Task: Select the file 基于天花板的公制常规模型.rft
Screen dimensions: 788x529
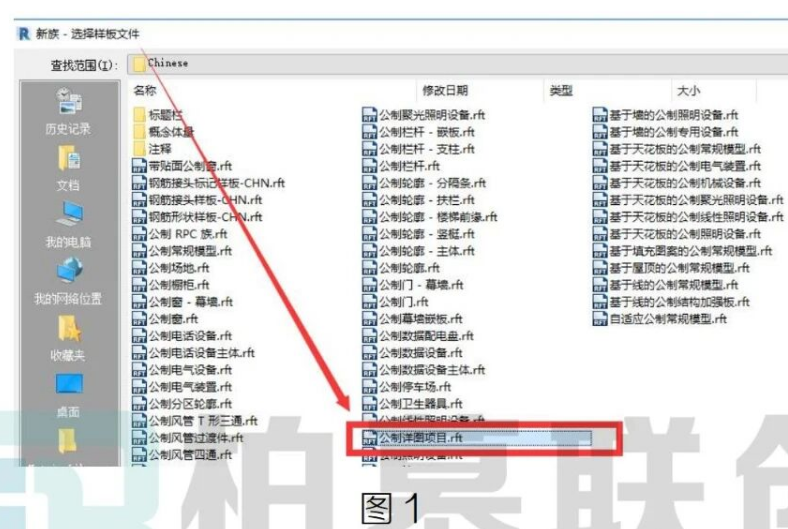Action: [x=677, y=149]
